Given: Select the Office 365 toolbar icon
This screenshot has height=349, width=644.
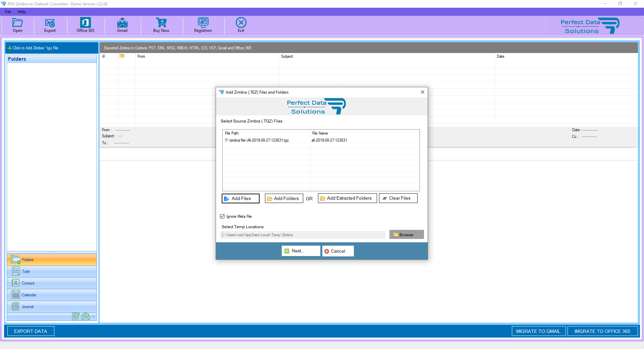Looking at the screenshot, I should (86, 22).
